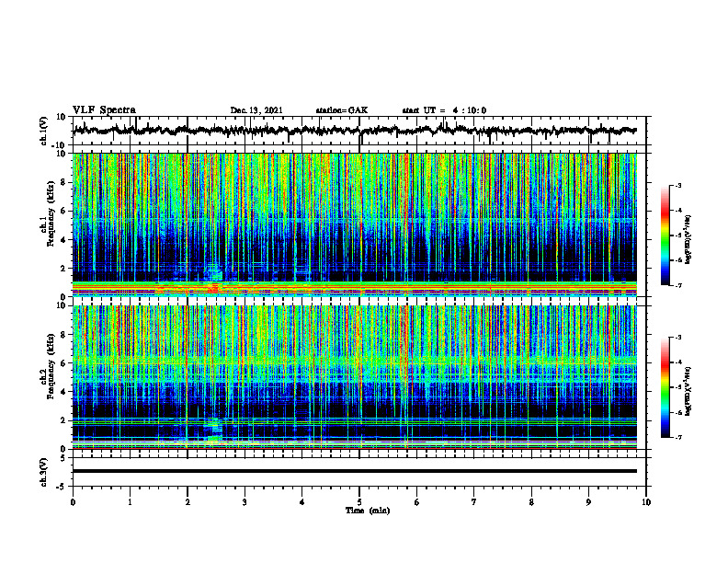This screenshot has height=563, width=728.
Task: Click the ch.1 colorbar "log(PSD)(V²/Hz)" label
Action: click(x=688, y=239)
